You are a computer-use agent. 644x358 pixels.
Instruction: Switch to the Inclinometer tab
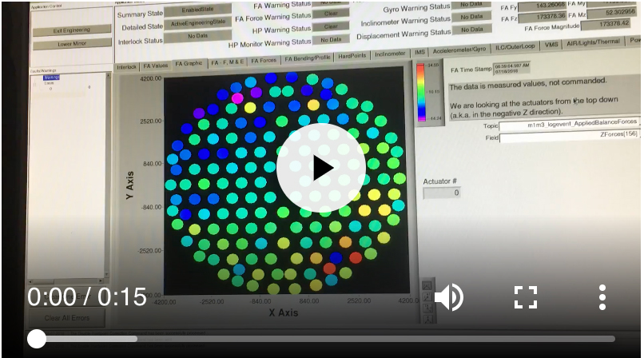(390, 54)
